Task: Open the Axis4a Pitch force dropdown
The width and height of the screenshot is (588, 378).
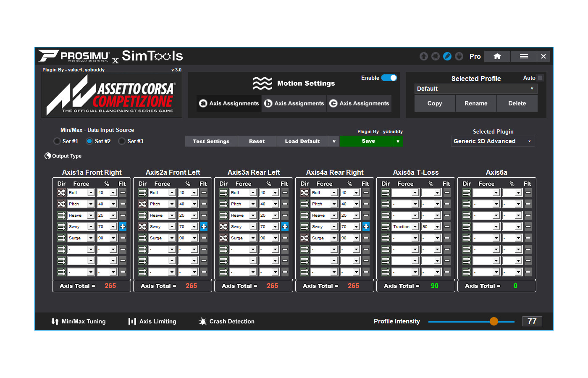Action: (324, 204)
